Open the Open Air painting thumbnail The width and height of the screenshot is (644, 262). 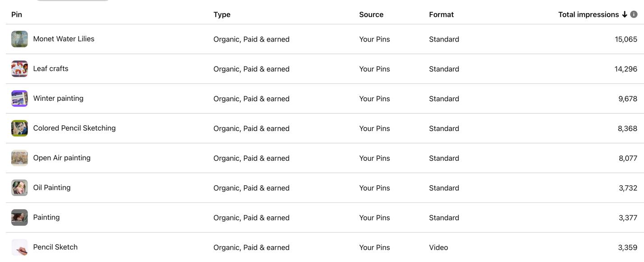click(x=19, y=158)
